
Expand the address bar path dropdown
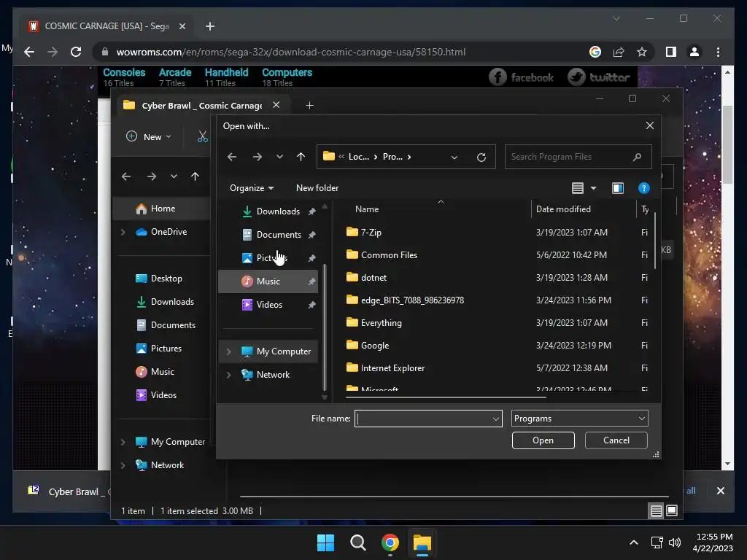pyautogui.click(x=454, y=157)
